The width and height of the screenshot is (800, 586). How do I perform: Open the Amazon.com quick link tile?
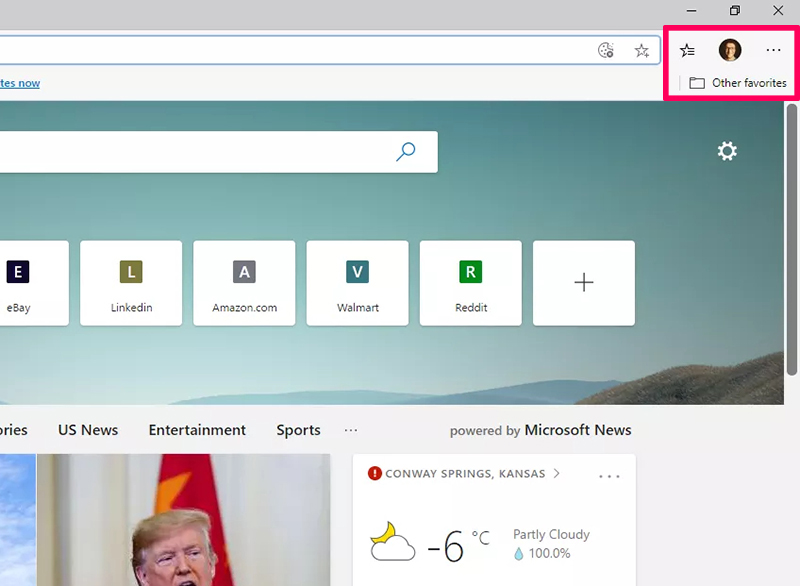click(x=244, y=283)
